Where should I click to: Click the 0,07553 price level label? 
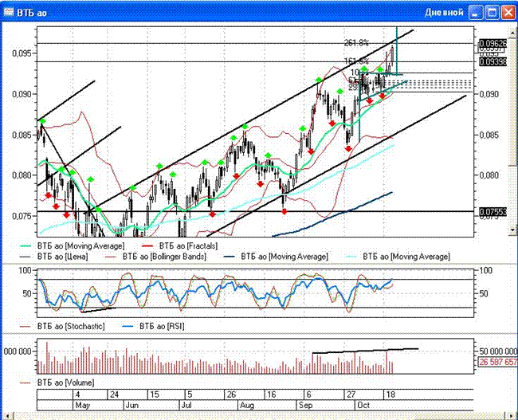[492, 212]
